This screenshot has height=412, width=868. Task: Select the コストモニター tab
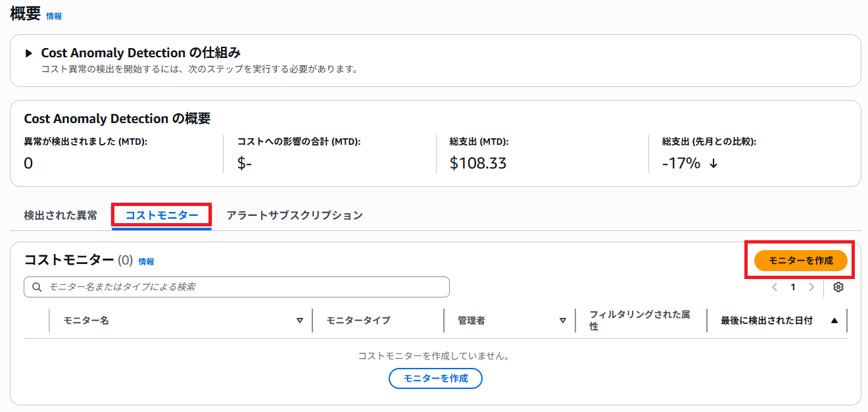tap(162, 215)
